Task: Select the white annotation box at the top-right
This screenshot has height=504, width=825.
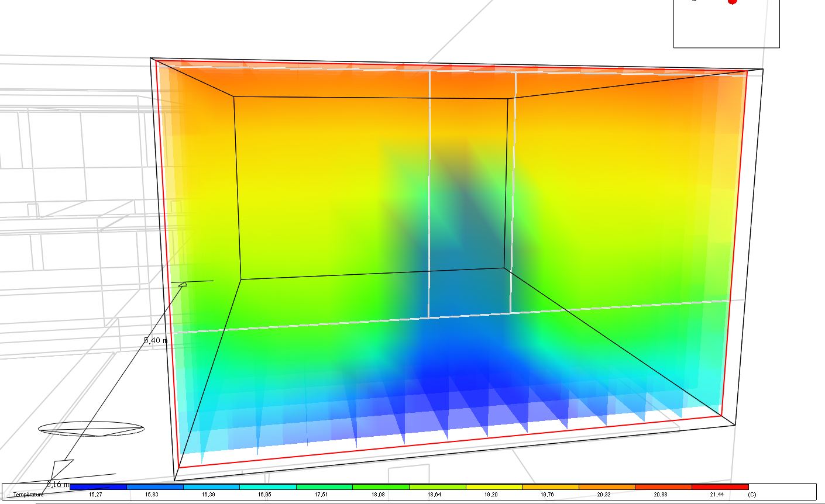Action: [726, 26]
